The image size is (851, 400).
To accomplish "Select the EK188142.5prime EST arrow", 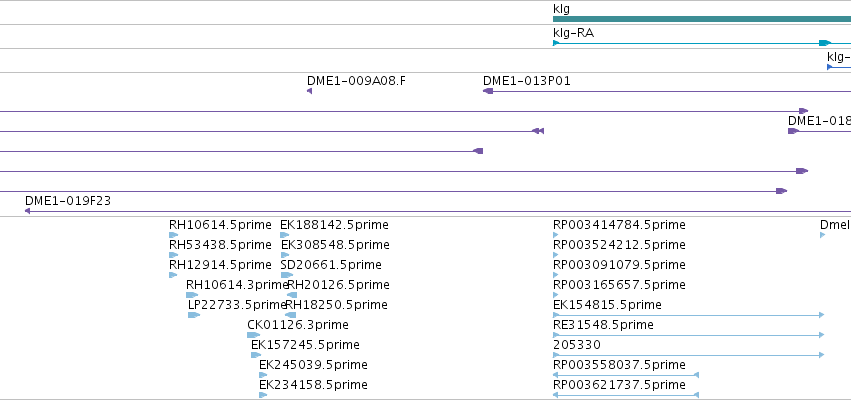I will (284, 235).
